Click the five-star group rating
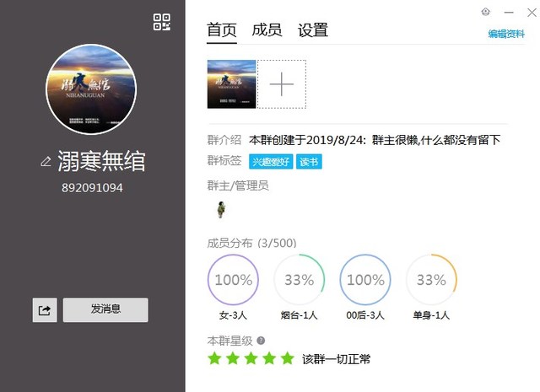The height and width of the screenshot is (392, 540). [251, 359]
